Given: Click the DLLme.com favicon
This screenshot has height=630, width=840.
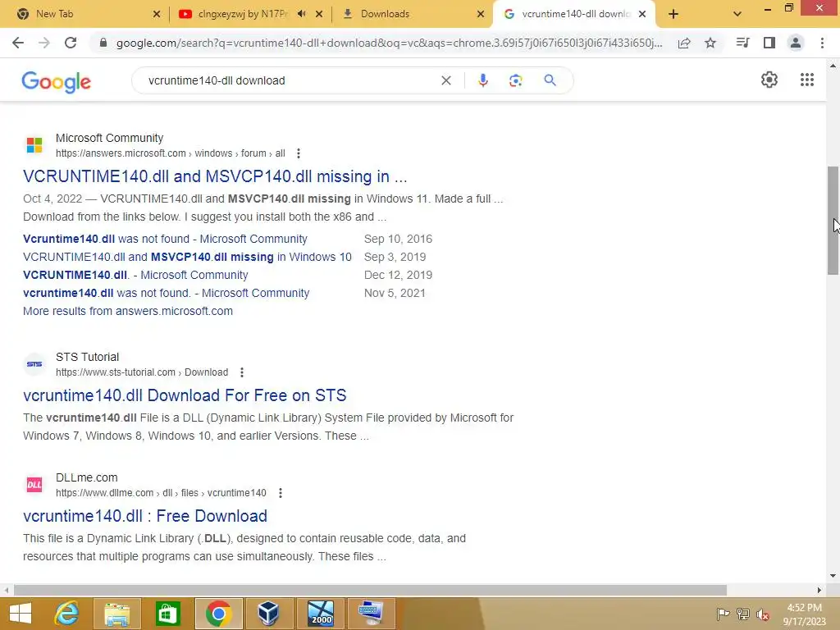Looking at the screenshot, I should coord(34,485).
